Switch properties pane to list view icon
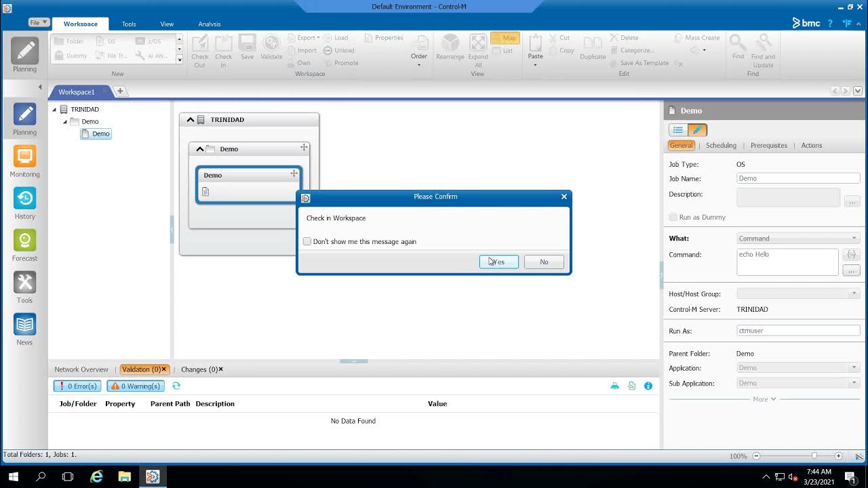Viewport: 868px width, 488px height. (678, 129)
